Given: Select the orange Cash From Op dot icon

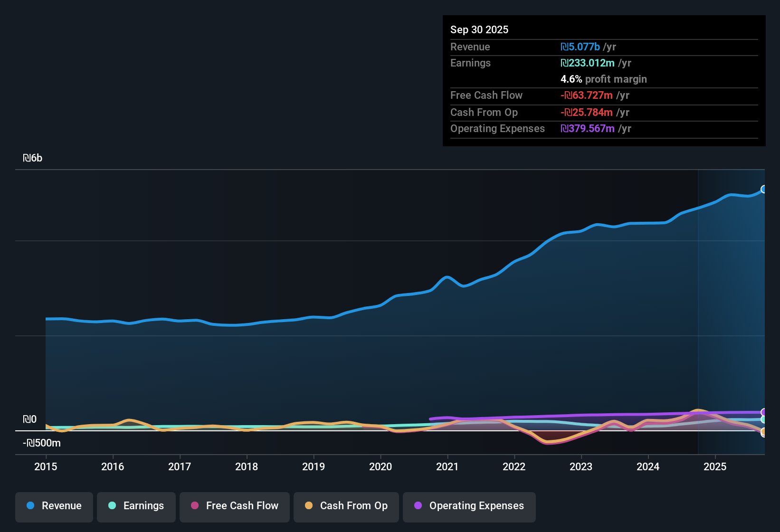Looking at the screenshot, I should pyautogui.click(x=309, y=506).
